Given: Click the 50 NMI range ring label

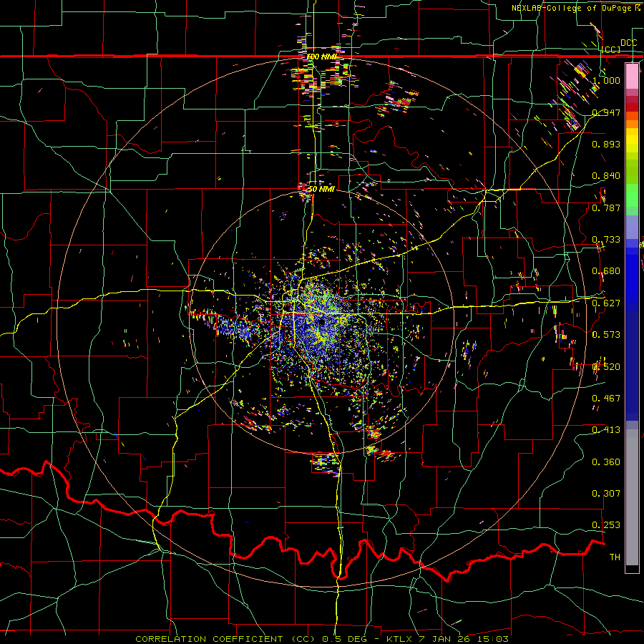Looking at the screenshot, I should 321,189.
